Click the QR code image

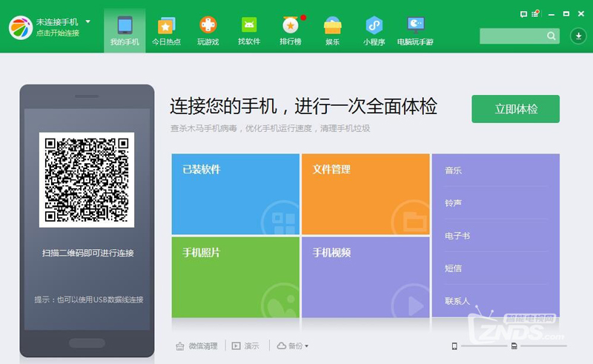(x=87, y=179)
